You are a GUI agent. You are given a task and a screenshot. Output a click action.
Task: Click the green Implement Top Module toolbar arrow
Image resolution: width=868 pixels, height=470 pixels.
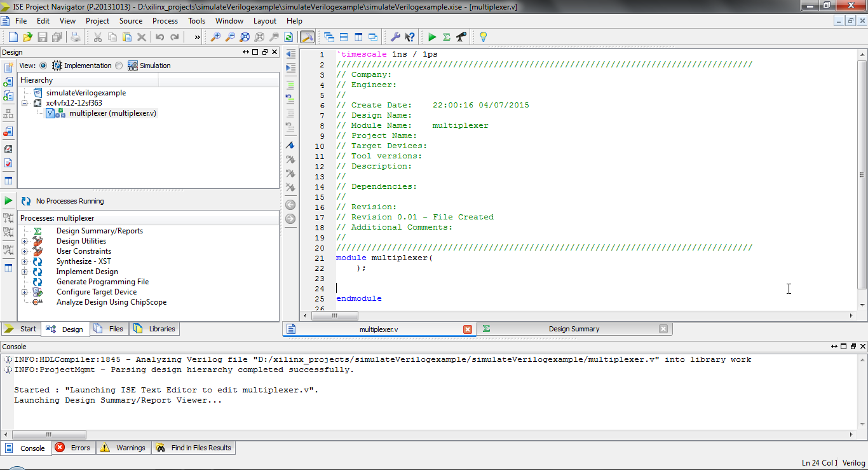pyautogui.click(x=432, y=38)
